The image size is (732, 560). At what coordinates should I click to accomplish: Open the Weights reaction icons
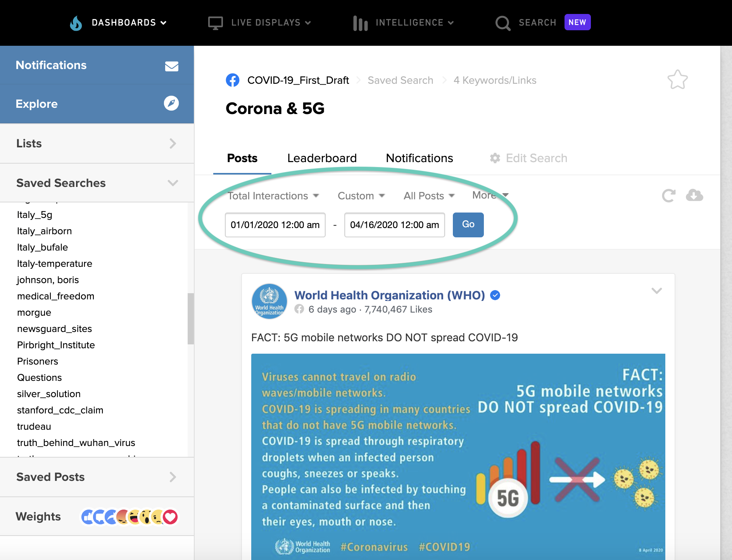click(129, 517)
